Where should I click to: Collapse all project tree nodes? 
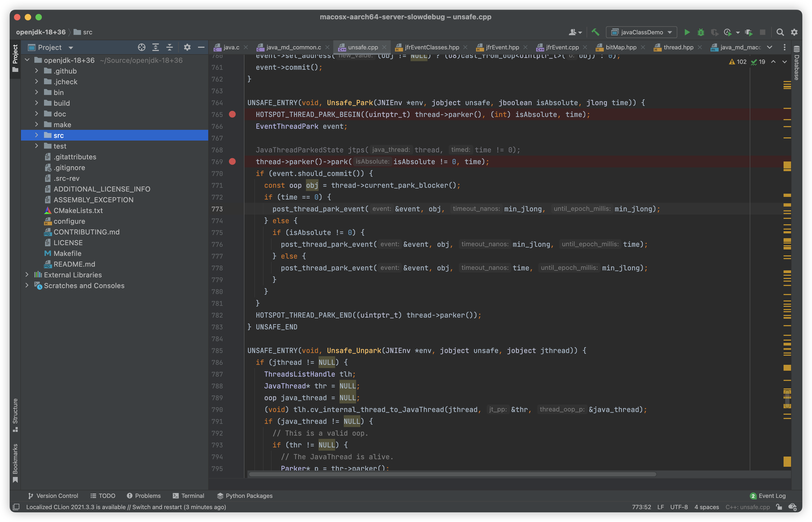(170, 47)
